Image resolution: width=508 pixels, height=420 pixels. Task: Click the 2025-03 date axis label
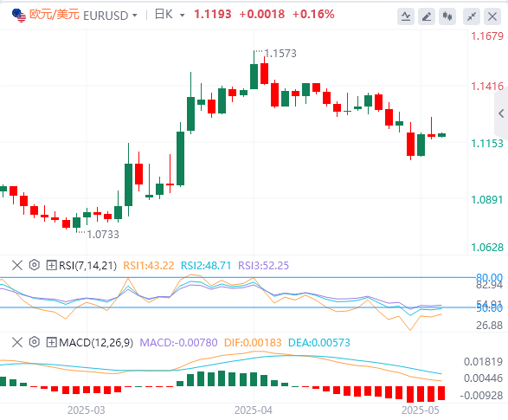[x=87, y=410]
